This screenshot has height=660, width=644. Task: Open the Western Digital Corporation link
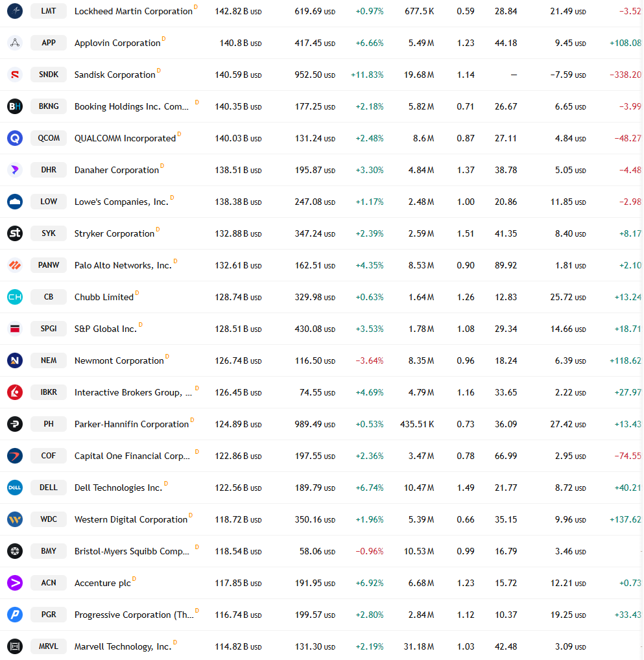(x=131, y=520)
